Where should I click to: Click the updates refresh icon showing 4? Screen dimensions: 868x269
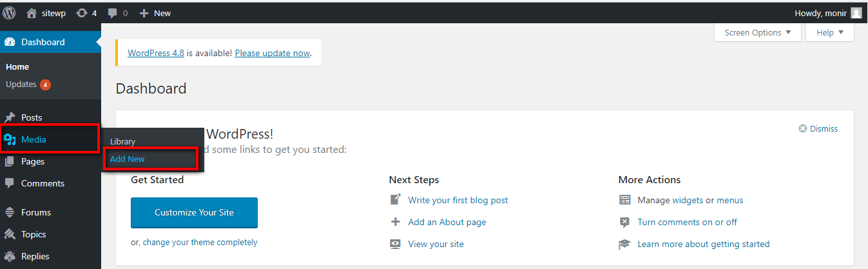click(82, 12)
